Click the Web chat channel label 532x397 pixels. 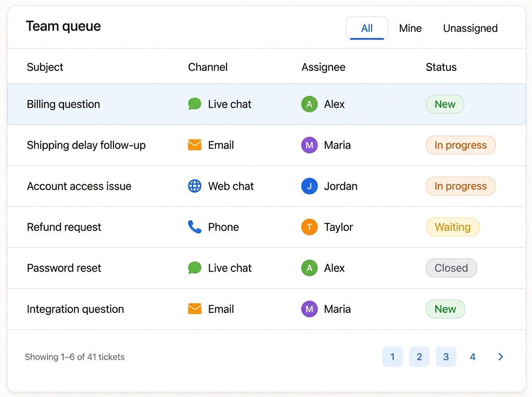point(231,186)
